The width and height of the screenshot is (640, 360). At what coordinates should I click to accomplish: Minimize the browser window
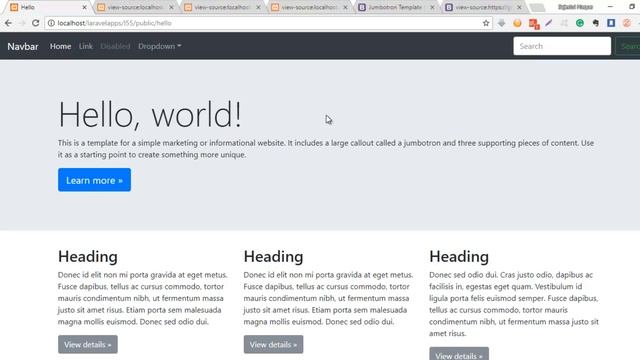[x=610, y=7]
